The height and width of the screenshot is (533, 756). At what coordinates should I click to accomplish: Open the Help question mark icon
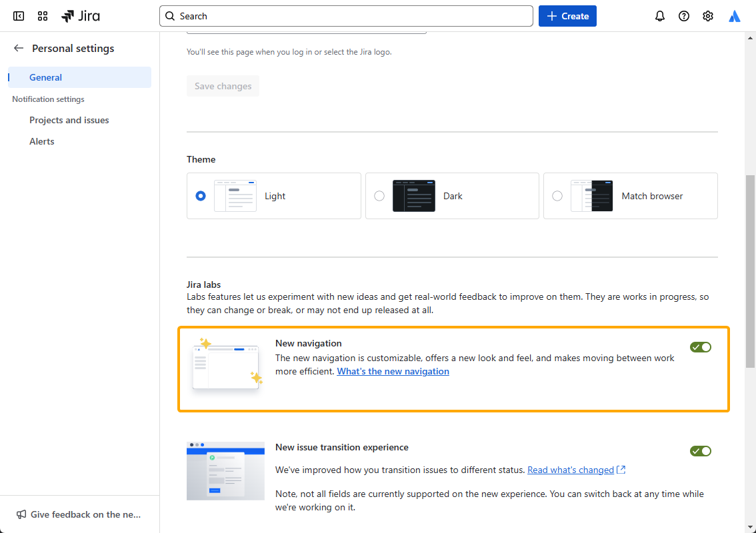683,15
